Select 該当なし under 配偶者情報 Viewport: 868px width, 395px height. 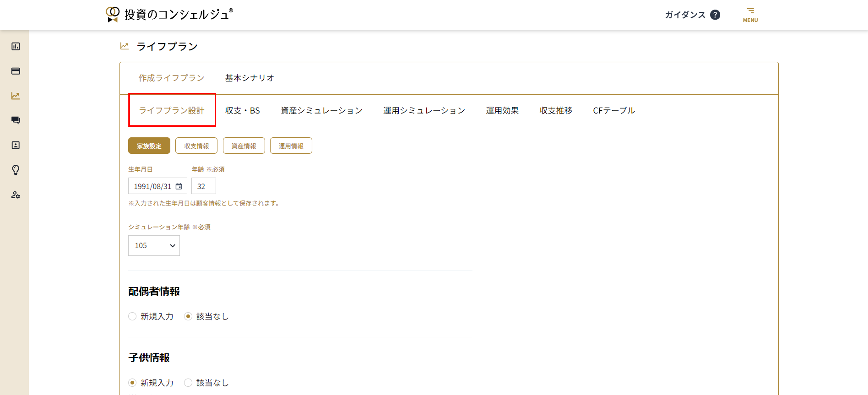click(x=188, y=316)
